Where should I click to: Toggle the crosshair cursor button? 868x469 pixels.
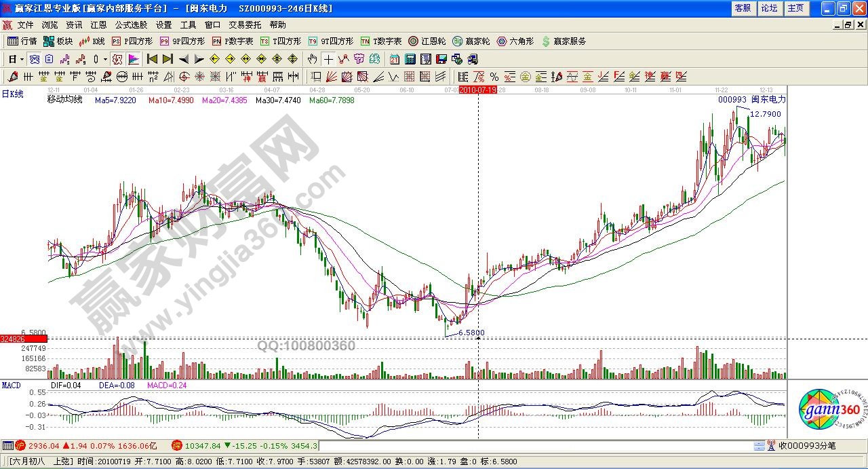click(x=328, y=59)
